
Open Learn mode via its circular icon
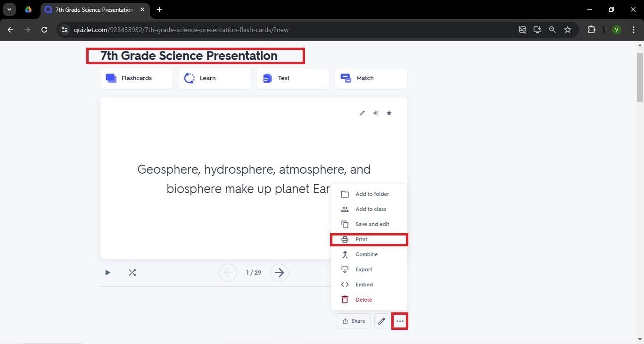pos(190,78)
